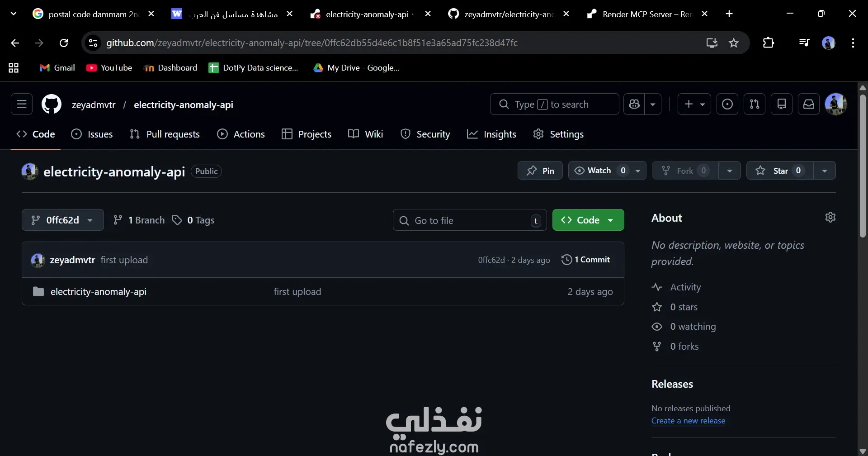Edit About details gear icon

click(830, 217)
